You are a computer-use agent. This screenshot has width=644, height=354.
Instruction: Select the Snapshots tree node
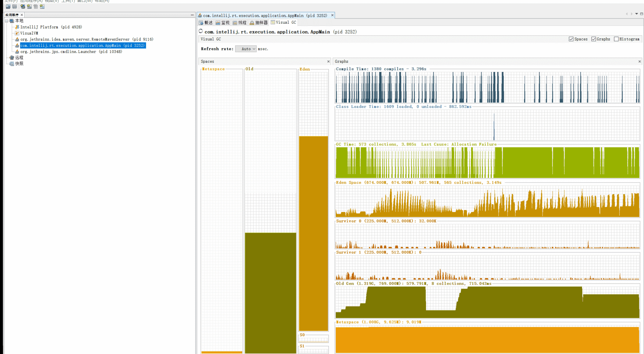pyautogui.click(x=19, y=64)
